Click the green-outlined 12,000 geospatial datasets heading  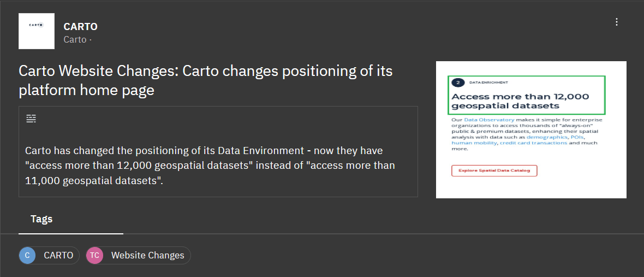pos(527,95)
